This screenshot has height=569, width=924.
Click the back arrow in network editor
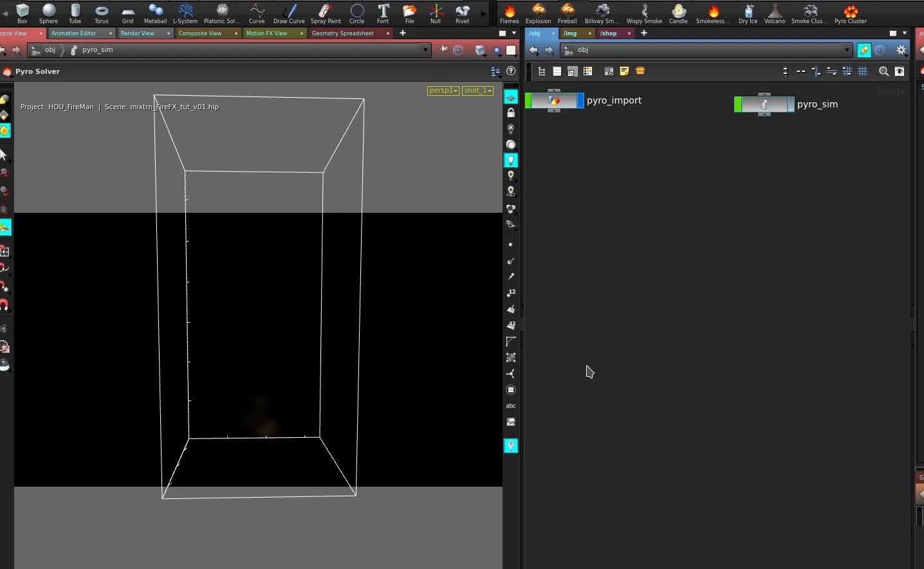click(x=533, y=50)
